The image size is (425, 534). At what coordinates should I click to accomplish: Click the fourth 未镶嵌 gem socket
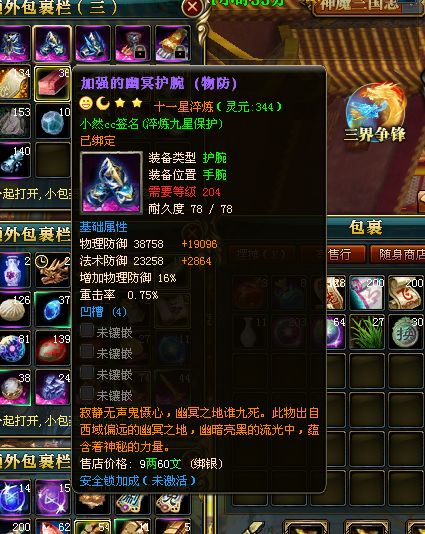106,394
